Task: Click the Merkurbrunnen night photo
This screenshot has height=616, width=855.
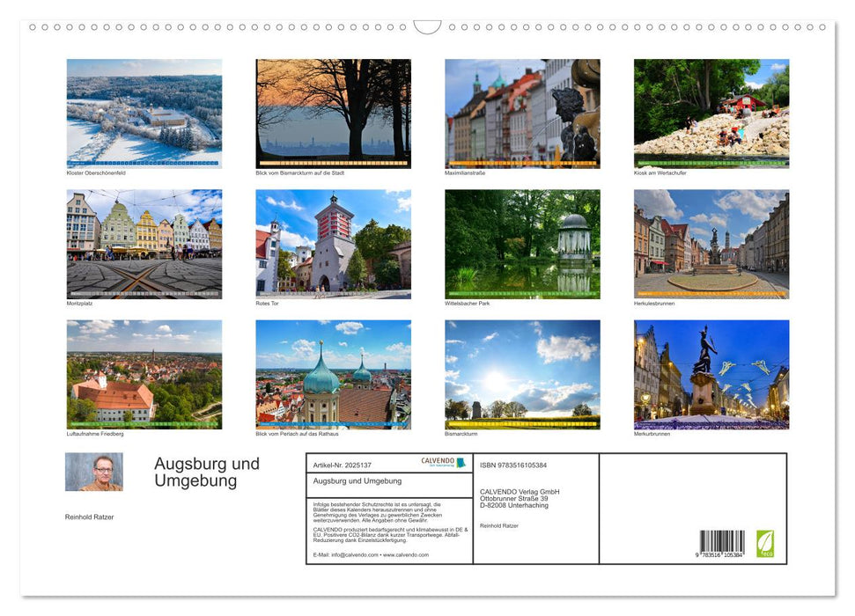Action: coord(711,374)
